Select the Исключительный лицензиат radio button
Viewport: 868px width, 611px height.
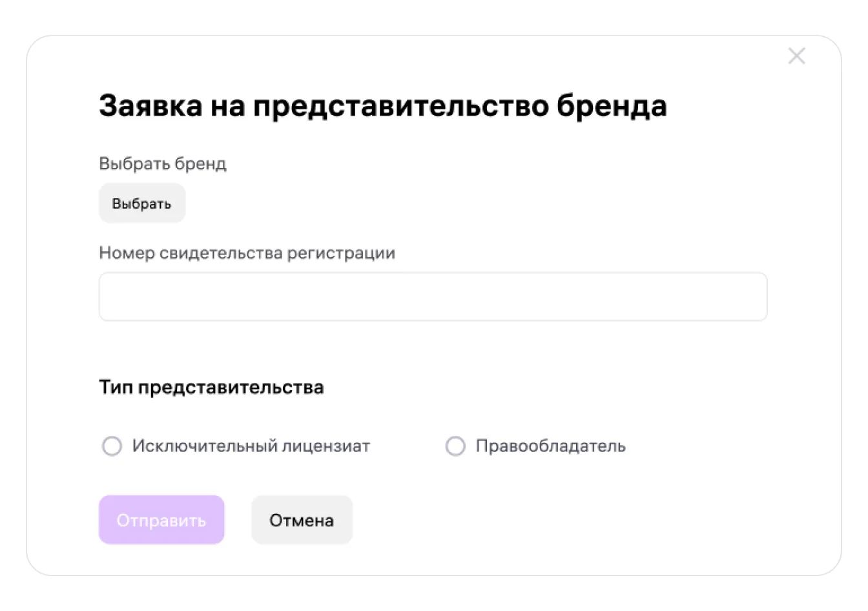112,446
